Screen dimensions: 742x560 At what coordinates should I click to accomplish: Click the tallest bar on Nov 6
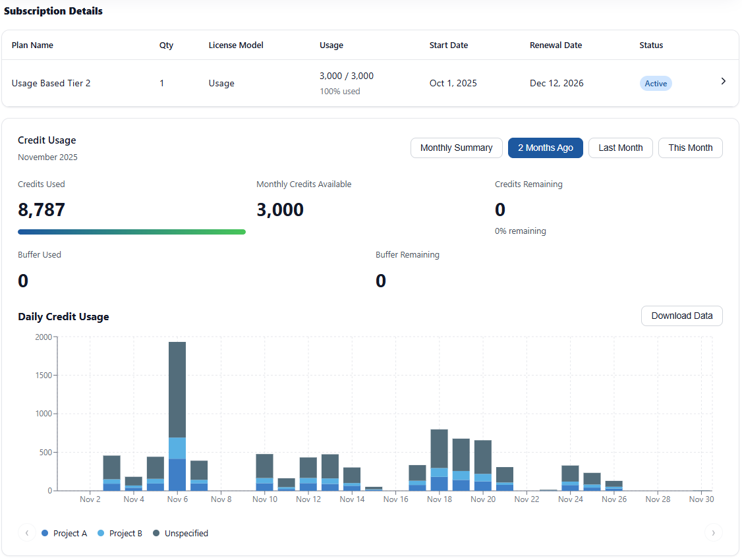[x=177, y=408]
